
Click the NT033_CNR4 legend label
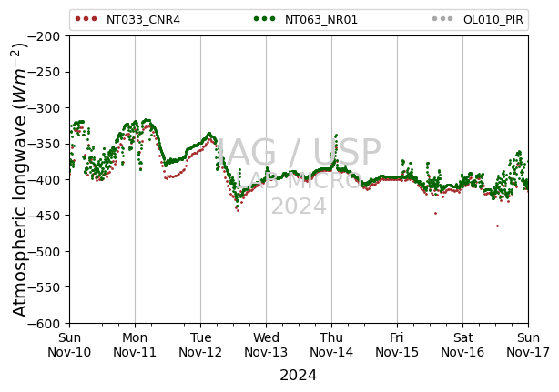pyautogui.click(x=143, y=20)
